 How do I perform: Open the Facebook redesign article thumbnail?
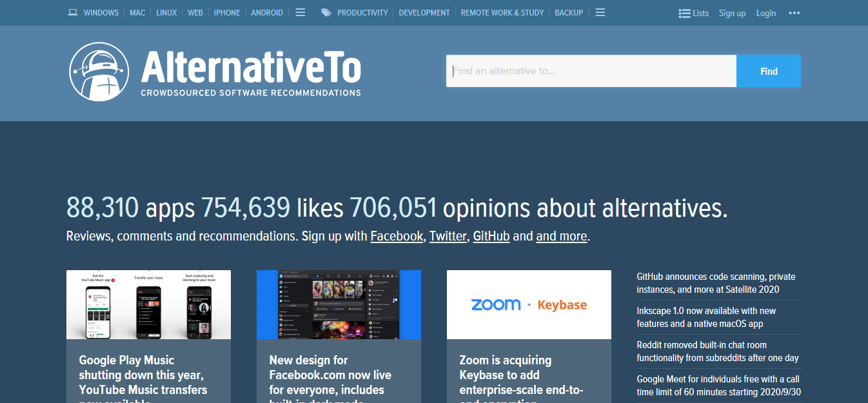point(339,304)
